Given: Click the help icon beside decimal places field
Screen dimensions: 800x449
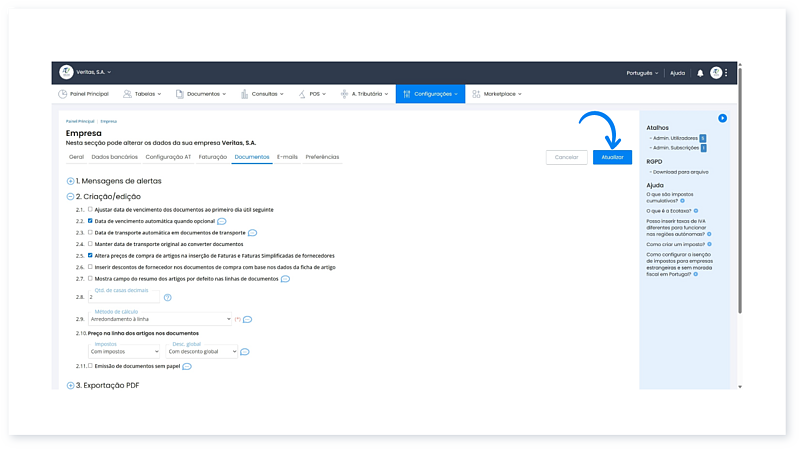Looking at the screenshot, I should pyautogui.click(x=168, y=297).
